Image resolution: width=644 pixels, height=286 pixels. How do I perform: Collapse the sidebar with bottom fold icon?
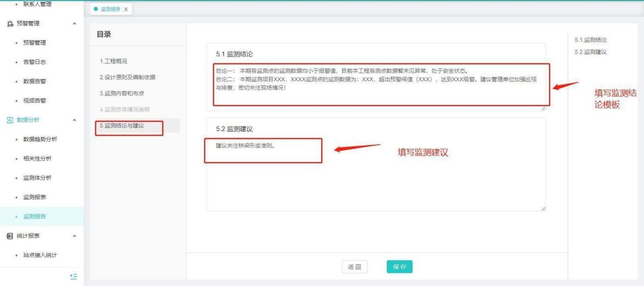pyautogui.click(x=74, y=276)
